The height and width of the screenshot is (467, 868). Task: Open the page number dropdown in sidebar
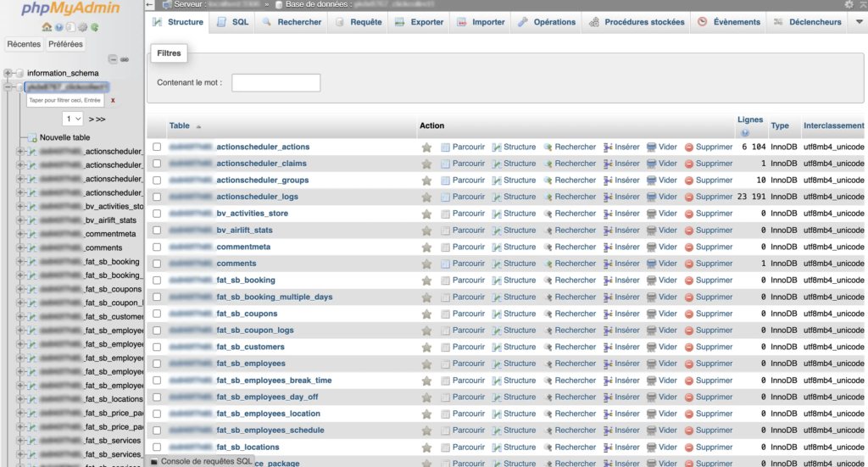pos(73,119)
